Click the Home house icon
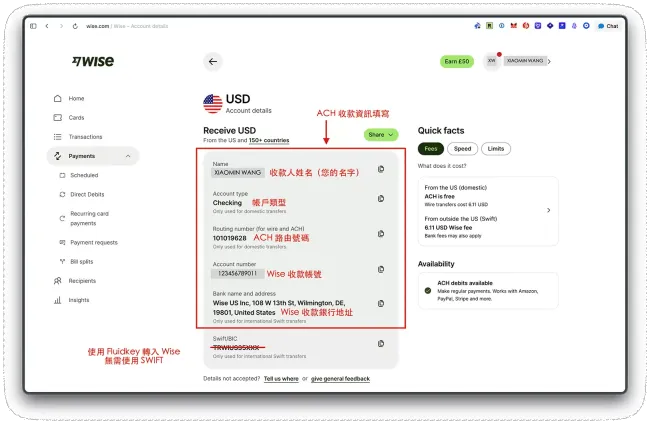 tap(58, 99)
